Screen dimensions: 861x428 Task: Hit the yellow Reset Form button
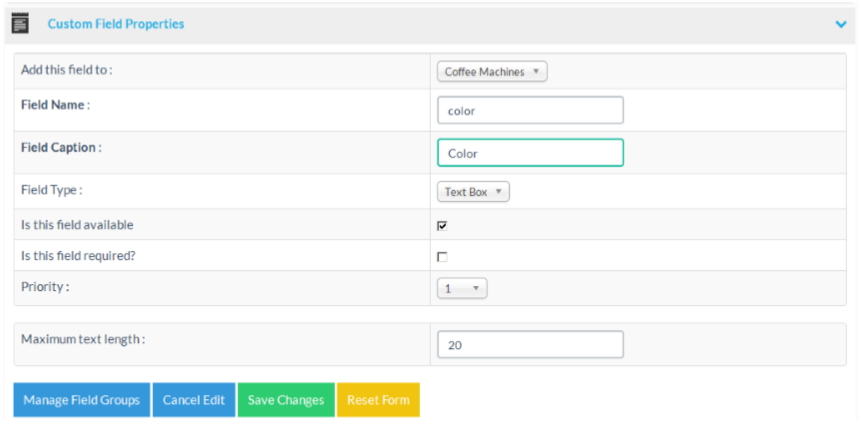[x=378, y=400]
